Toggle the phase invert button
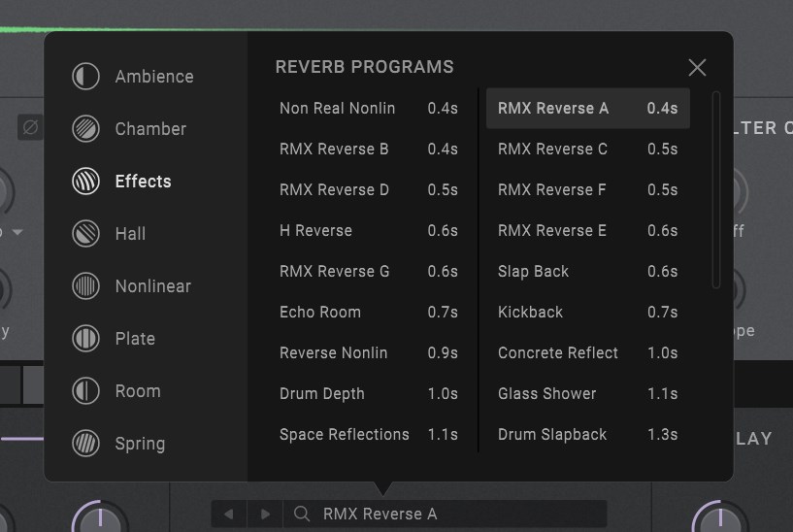The image size is (793, 532). (30, 127)
